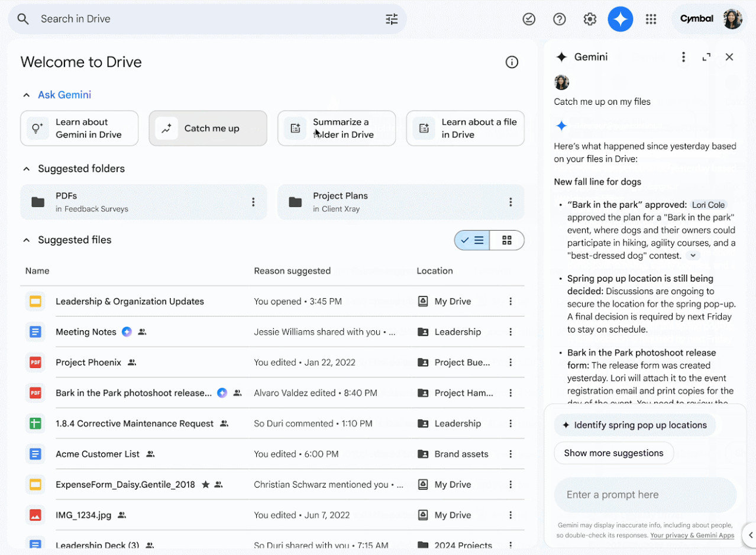Open the search filter options icon
This screenshot has height=555, width=756.
click(392, 19)
